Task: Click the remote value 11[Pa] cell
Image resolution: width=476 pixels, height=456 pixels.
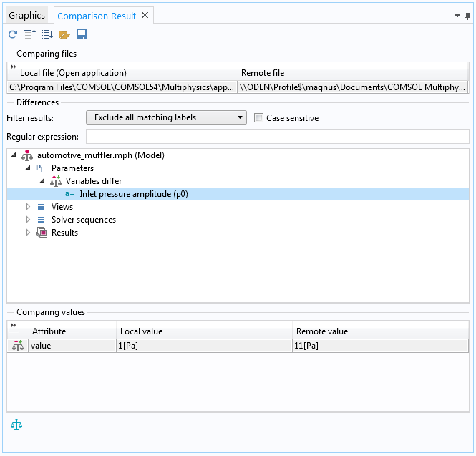Action: 380,346
